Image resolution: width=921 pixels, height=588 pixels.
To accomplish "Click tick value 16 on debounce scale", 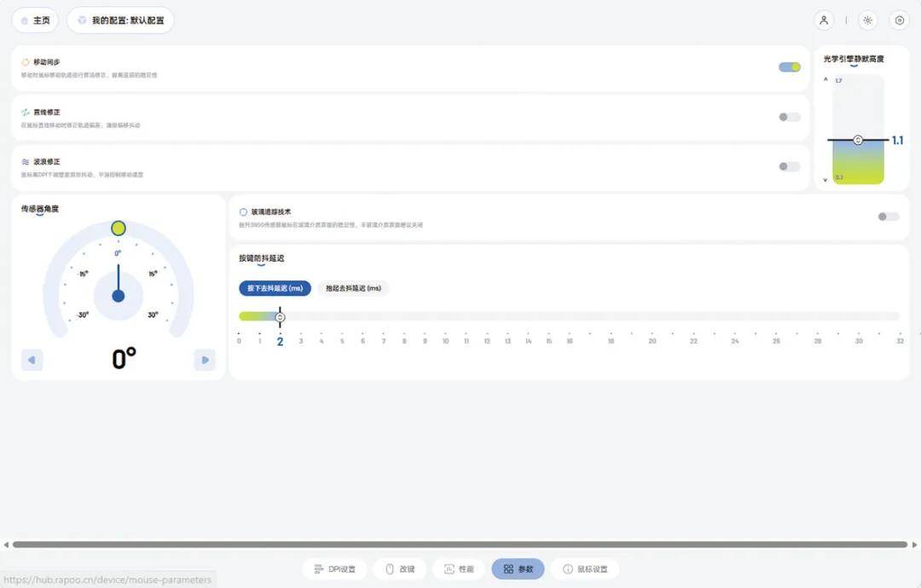I will tap(570, 341).
